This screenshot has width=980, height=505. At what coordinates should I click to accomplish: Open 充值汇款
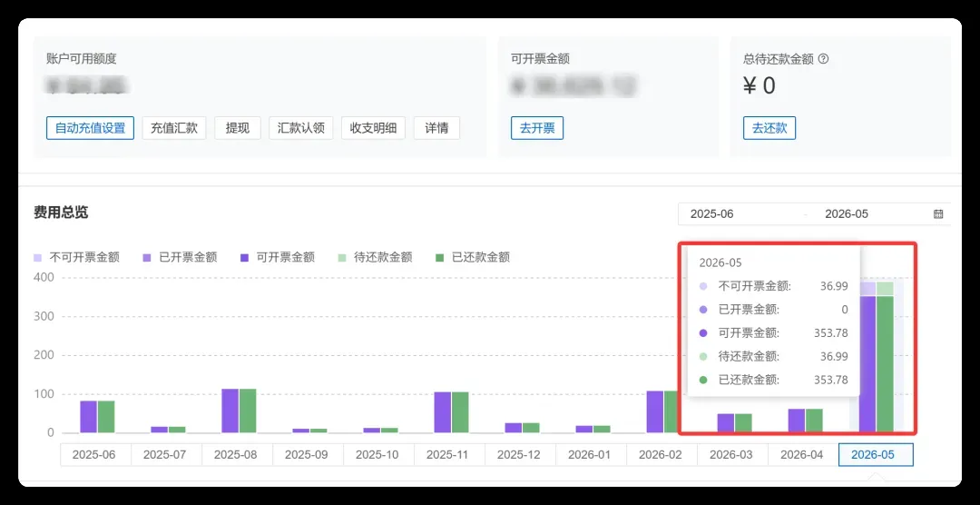pos(174,128)
